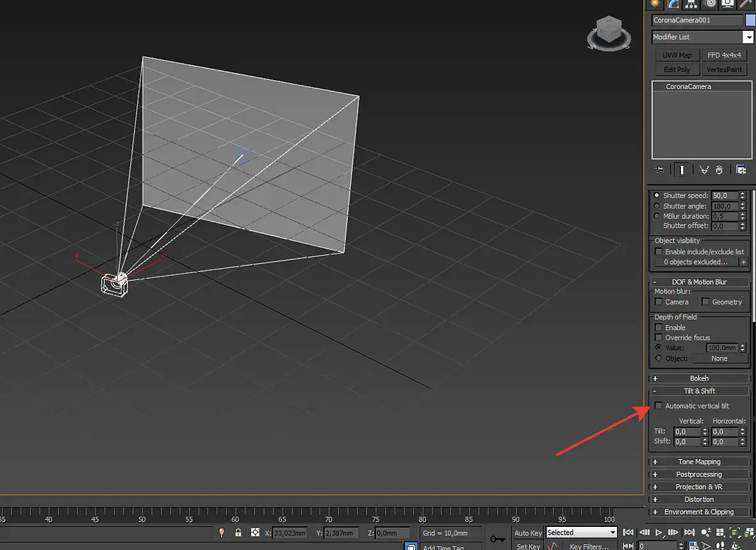Viewport: 756px width, 550px height.
Task: Open the Display panel tab
Action: [728, 4]
